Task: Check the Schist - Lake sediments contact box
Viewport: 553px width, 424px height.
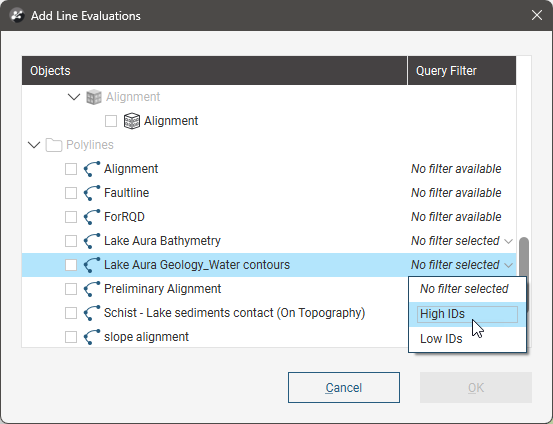Action: coord(71,313)
